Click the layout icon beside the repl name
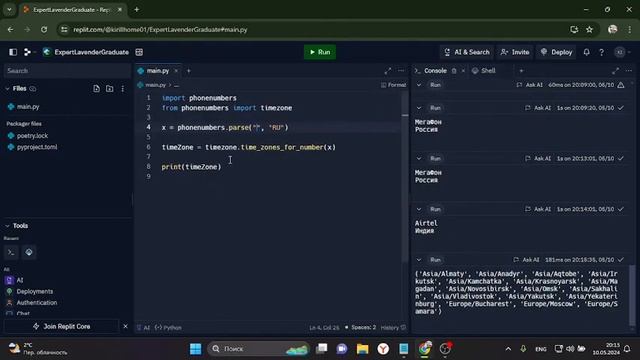The height and width of the screenshot is (360, 640). point(139,52)
